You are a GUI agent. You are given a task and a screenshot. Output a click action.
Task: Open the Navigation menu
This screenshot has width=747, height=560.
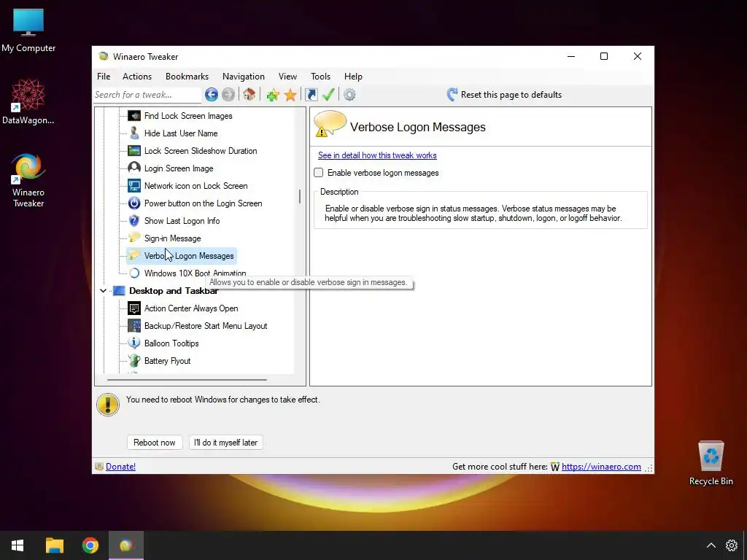(x=243, y=76)
